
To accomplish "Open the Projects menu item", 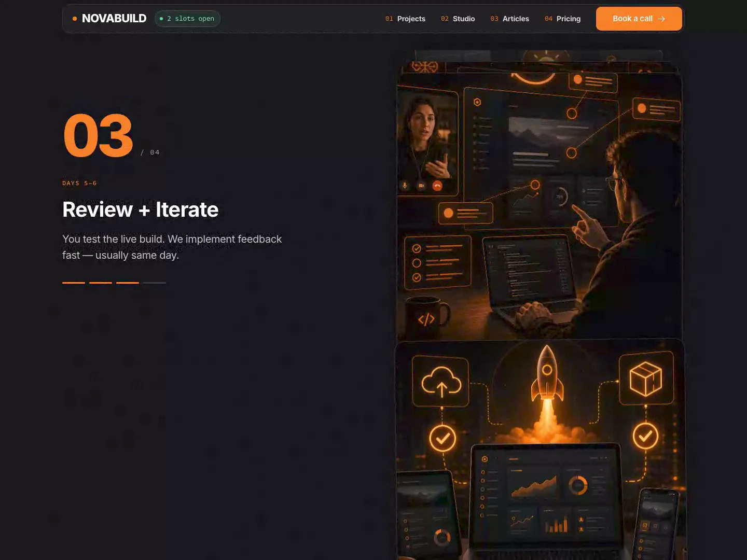I will coord(405,19).
